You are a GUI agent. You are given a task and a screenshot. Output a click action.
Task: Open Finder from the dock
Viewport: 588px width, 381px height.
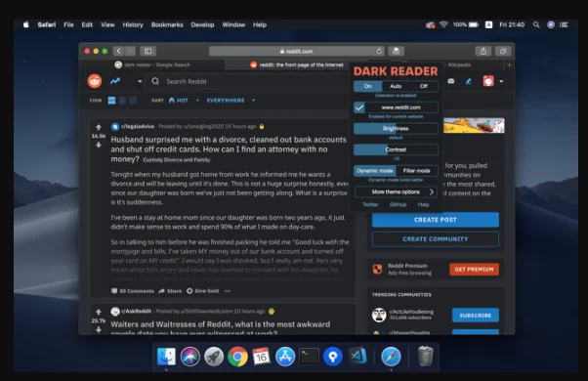166,357
